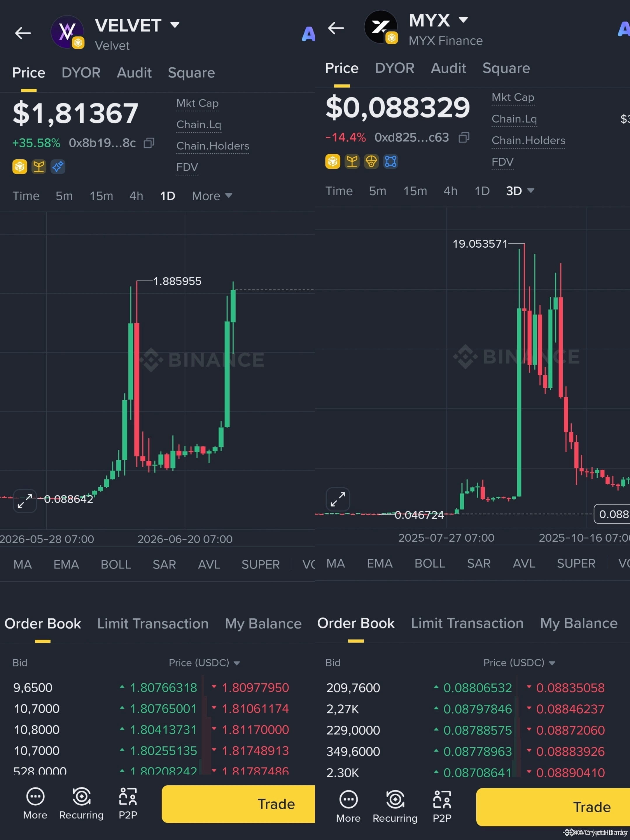This screenshot has width=630, height=840.
Task: Select bid price 1.80766318 in VELVET book
Action: 163,688
